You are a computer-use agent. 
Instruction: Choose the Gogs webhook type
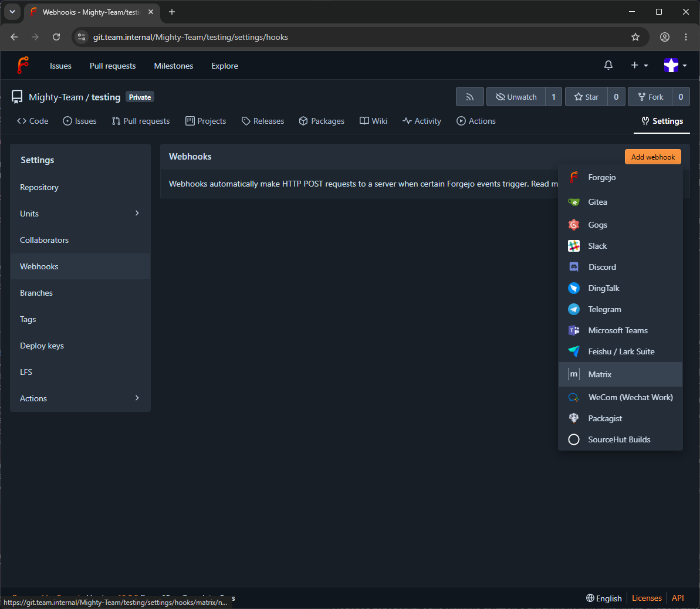(620, 225)
